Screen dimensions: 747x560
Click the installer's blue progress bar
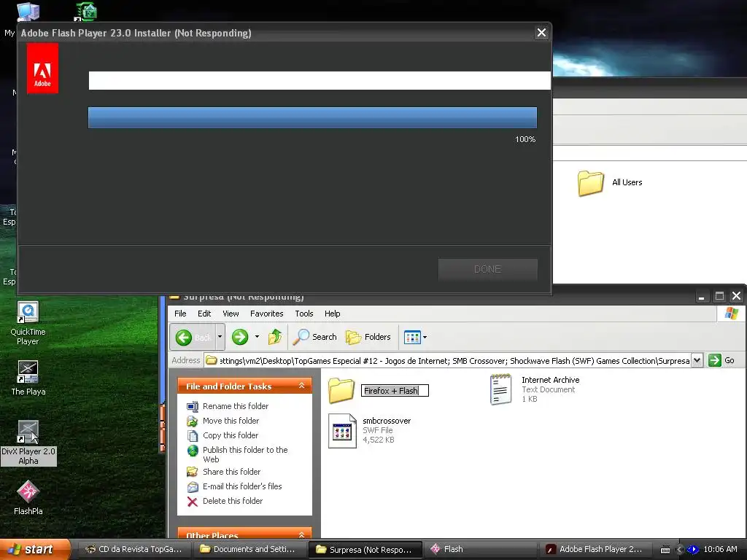point(312,117)
